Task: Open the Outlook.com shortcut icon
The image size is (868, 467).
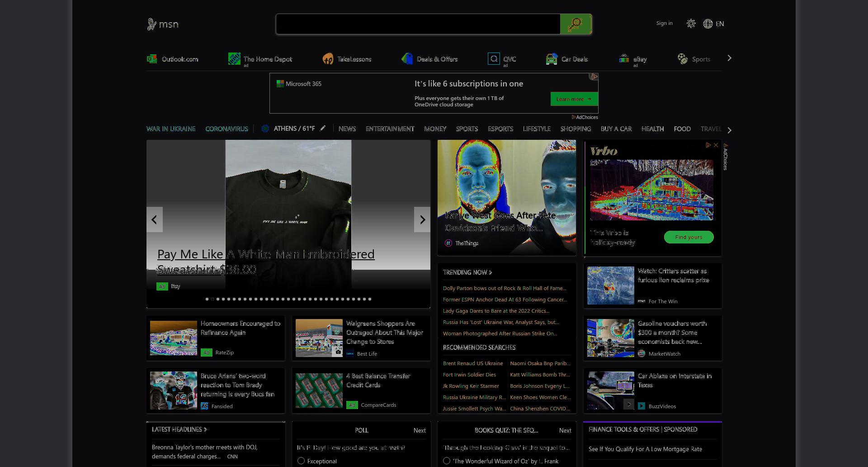Action: pos(152,59)
